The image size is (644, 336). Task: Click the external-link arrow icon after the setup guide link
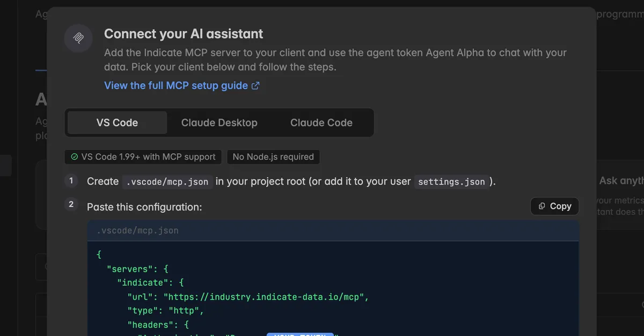[256, 86]
